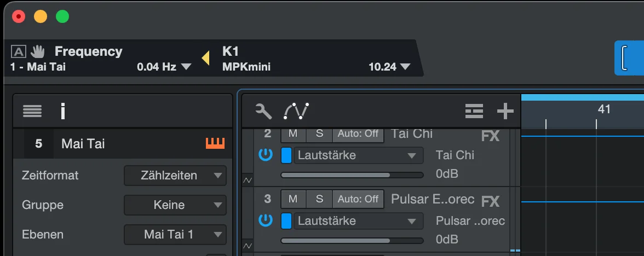
Task: Click the automation mode 'A' icon
Action: coord(19,51)
